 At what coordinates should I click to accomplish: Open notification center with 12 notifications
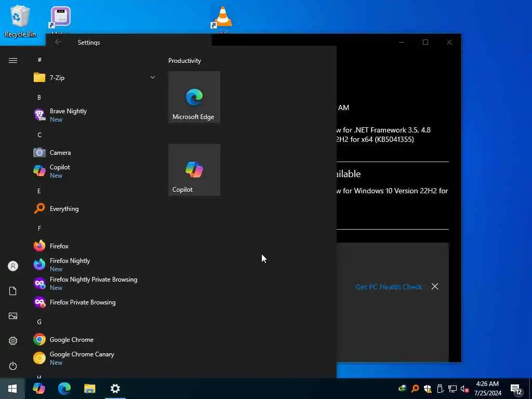516,389
